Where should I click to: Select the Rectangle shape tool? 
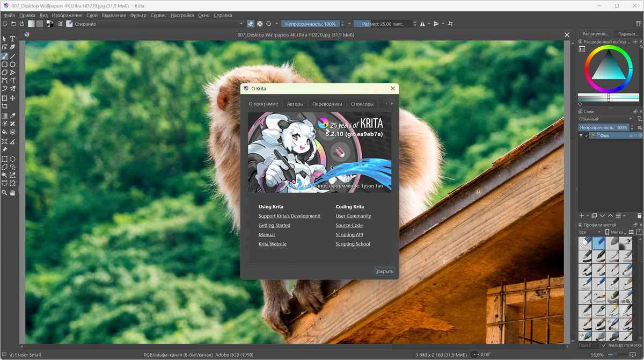point(4,64)
